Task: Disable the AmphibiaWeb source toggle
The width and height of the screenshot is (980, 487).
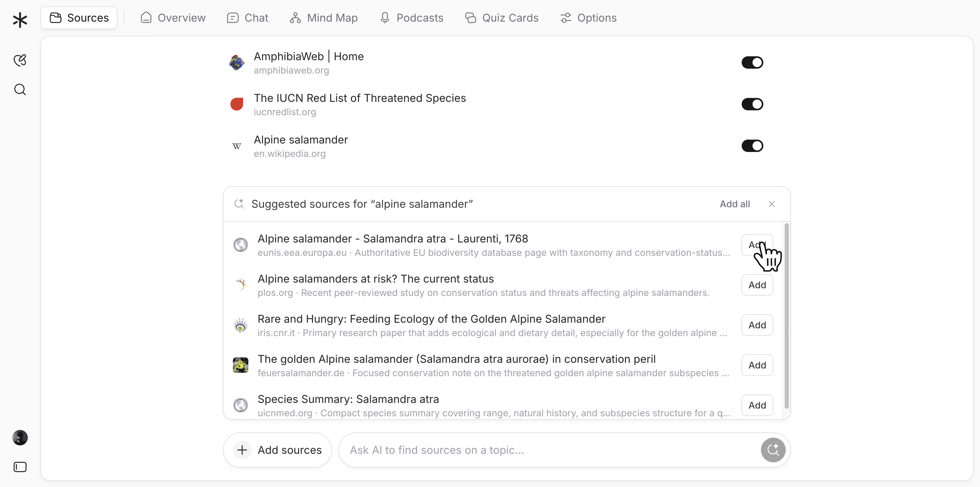Action: pyautogui.click(x=752, y=62)
